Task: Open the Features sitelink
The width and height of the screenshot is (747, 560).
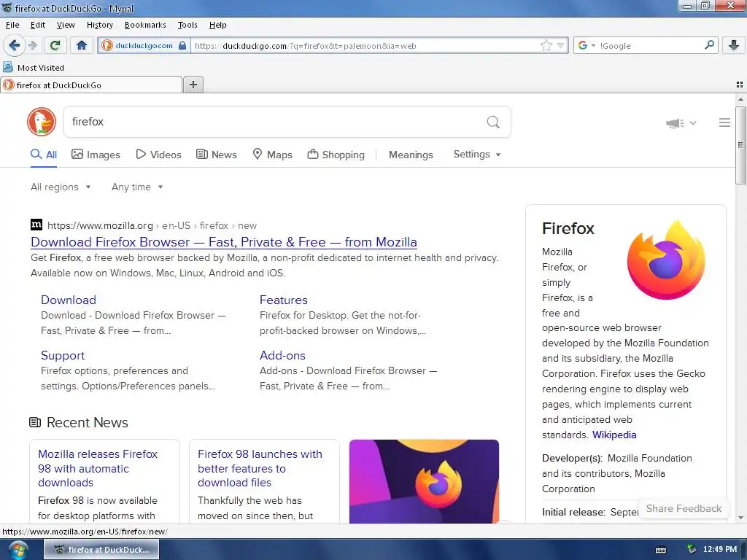Action: click(284, 300)
